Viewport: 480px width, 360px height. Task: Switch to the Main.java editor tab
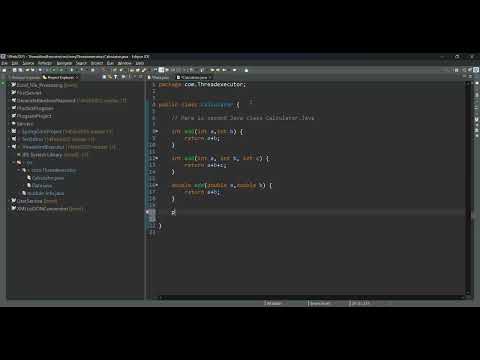coord(159,77)
